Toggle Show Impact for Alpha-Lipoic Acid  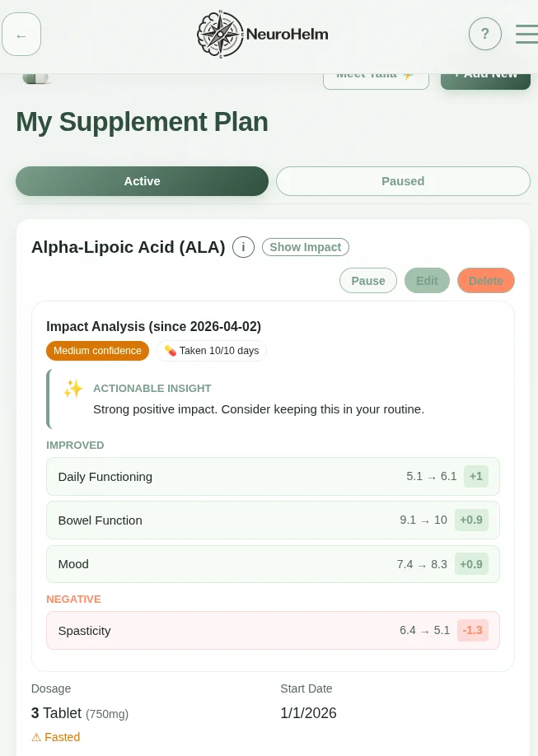305,247
